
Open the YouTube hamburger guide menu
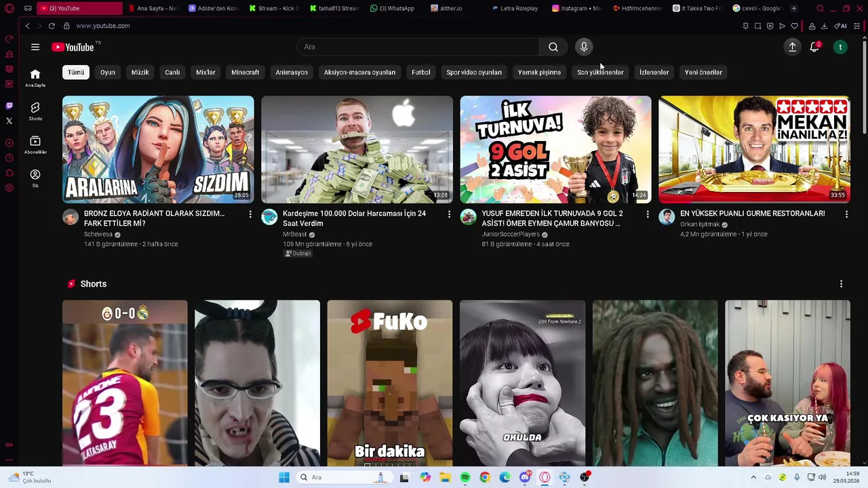click(x=35, y=47)
